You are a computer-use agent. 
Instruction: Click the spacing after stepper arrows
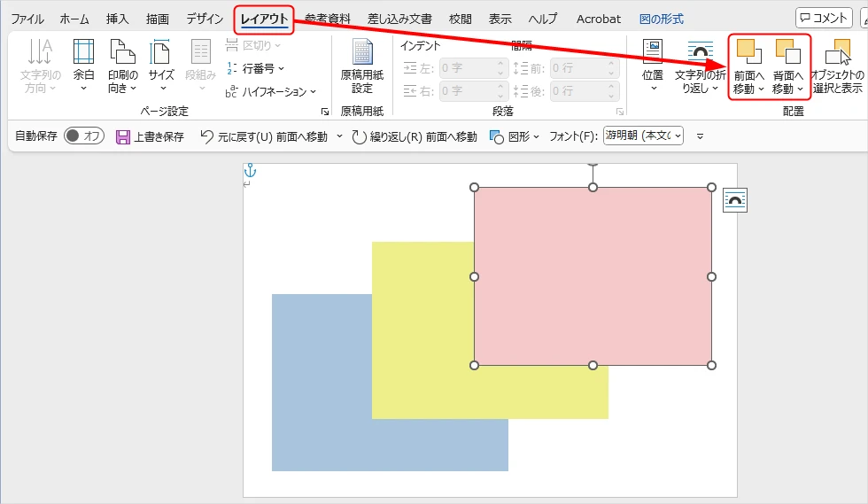pyautogui.click(x=611, y=91)
